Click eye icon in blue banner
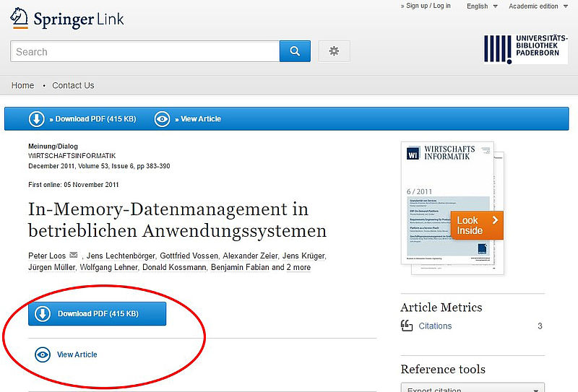Viewport: 578px width, 392px height. [162, 119]
